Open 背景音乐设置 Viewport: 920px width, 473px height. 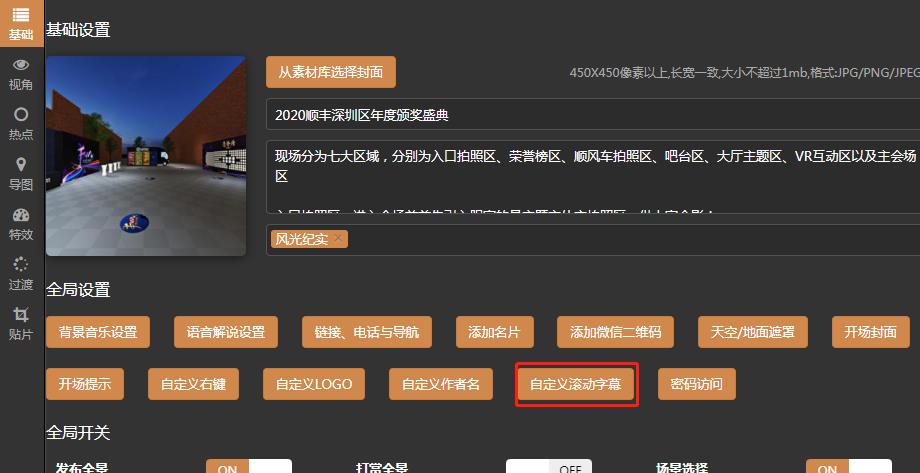coord(98,332)
